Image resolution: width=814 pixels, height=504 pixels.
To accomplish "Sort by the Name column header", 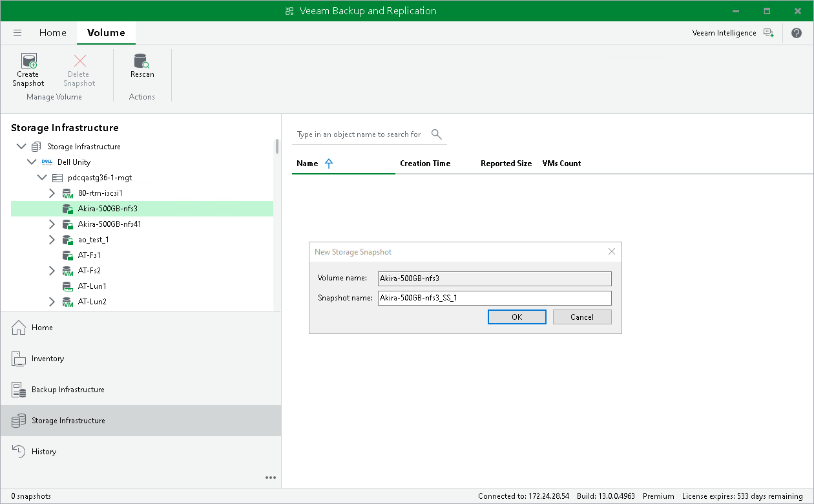I will 308,163.
